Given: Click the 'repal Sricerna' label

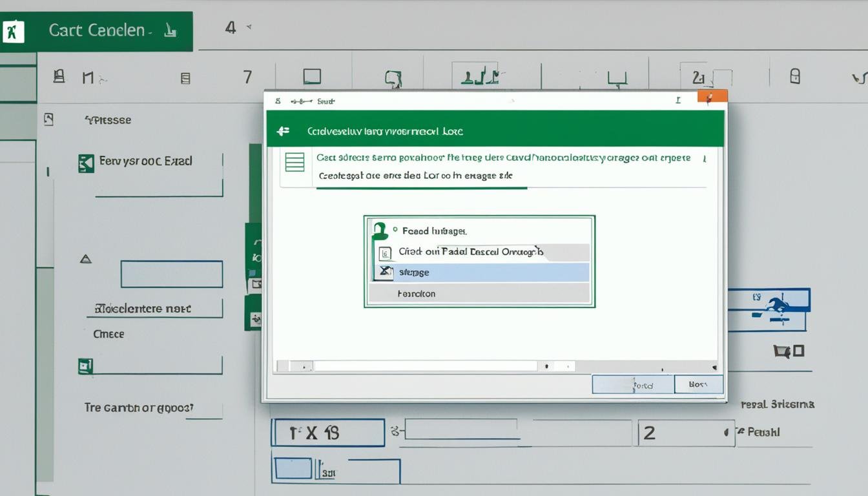Looking at the screenshot, I should point(777,404).
